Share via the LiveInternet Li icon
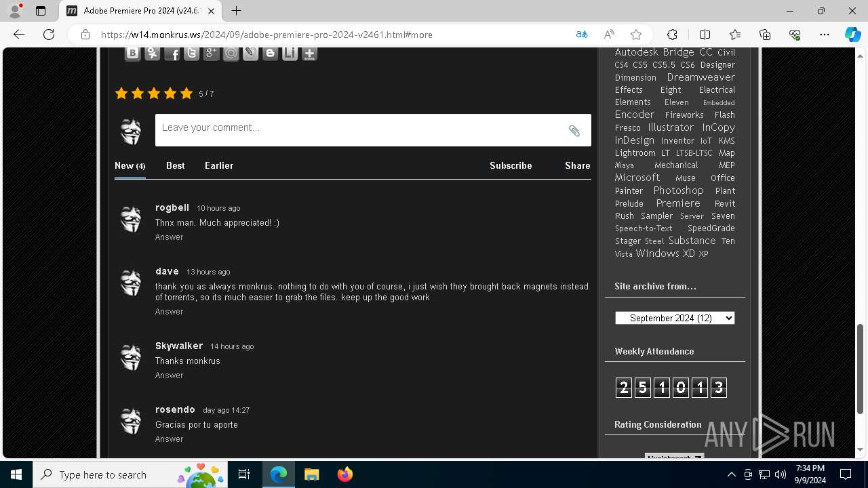The height and width of the screenshot is (488, 868). pyautogui.click(x=290, y=54)
